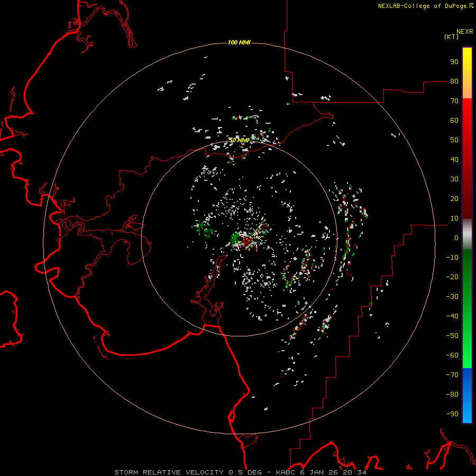The image size is (476, 476).
Task: Click the 90 value on velocity scale
Action: coord(454,62)
